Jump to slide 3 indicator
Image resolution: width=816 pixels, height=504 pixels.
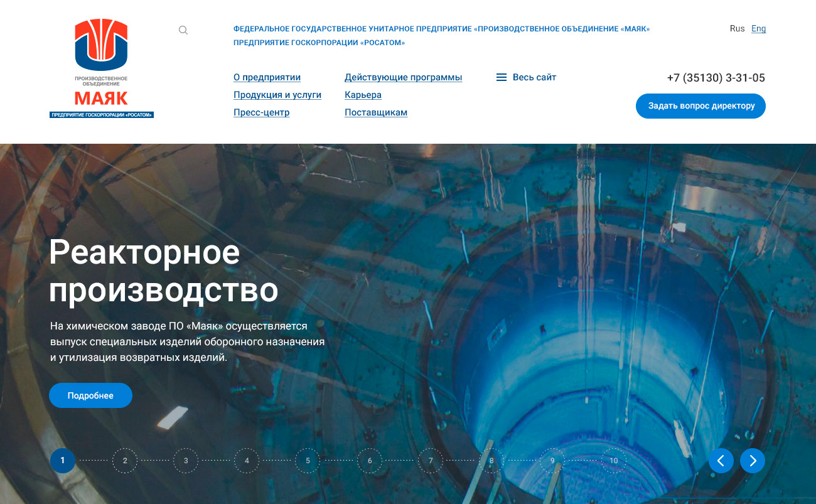pyautogui.click(x=186, y=461)
